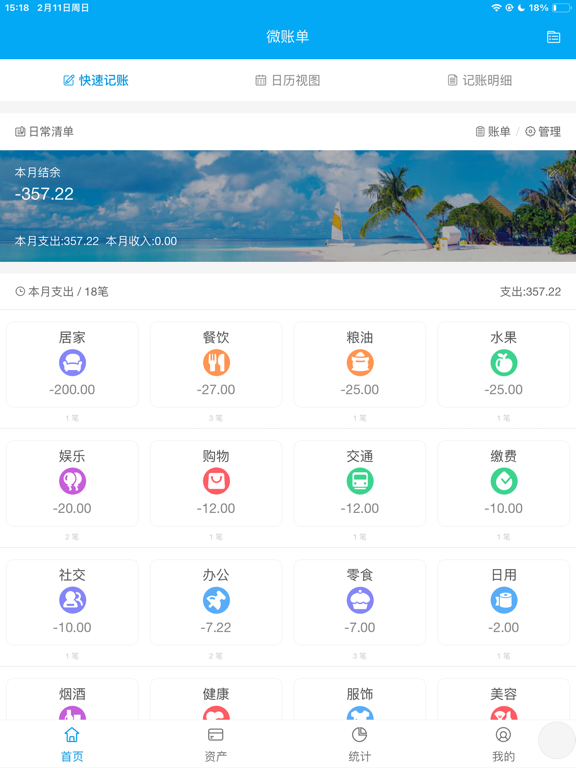
Task: Tap the floating round button at bottom right
Action: coord(557,742)
